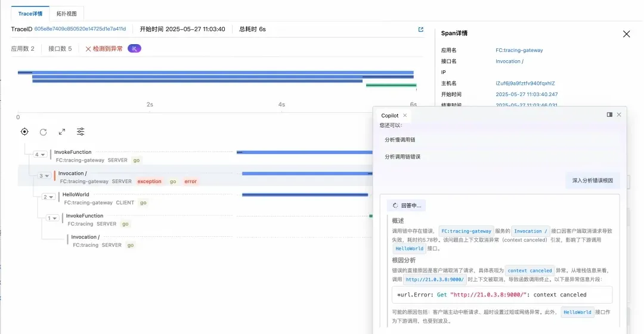This screenshot has width=644, height=334.
Task: Click the 回答中... status chip
Action: point(406,205)
